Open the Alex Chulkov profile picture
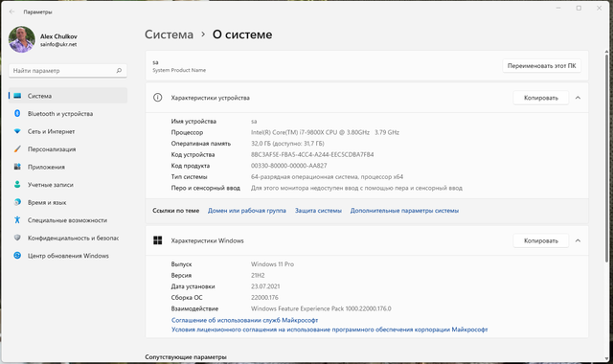613x364 pixels. (22, 39)
